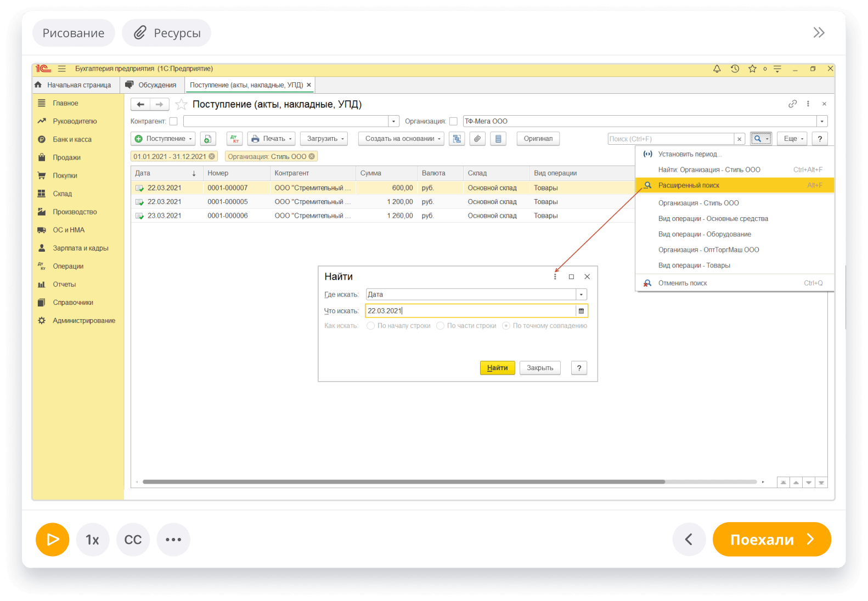Open the Найти dialog three-dot menu

pyautogui.click(x=555, y=277)
